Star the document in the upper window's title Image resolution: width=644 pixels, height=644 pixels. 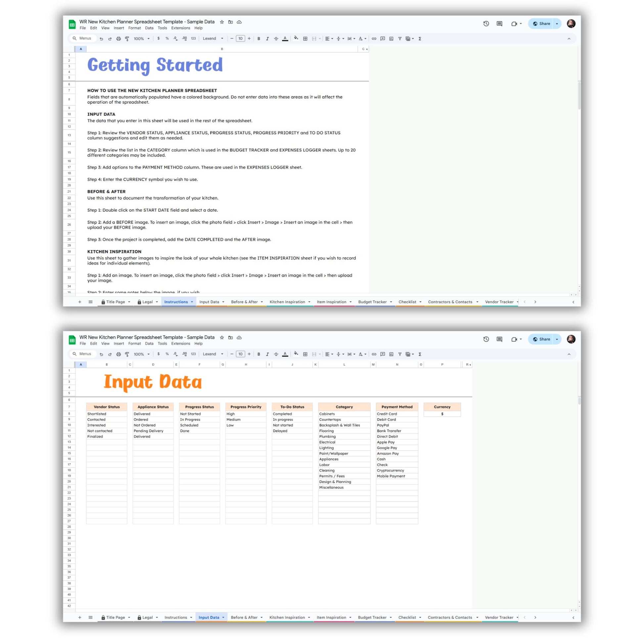[222, 22]
